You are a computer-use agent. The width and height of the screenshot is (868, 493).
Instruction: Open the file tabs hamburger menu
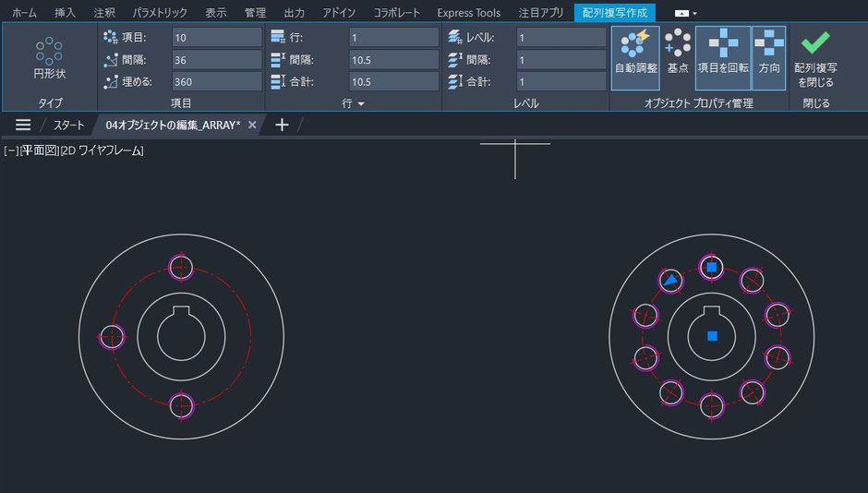click(x=23, y=125)
